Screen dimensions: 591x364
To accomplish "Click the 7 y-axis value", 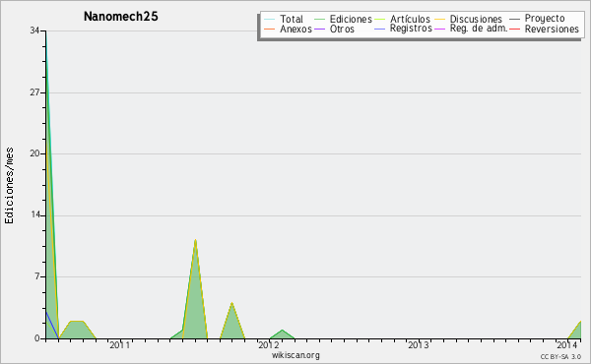I will coord(37,276).
